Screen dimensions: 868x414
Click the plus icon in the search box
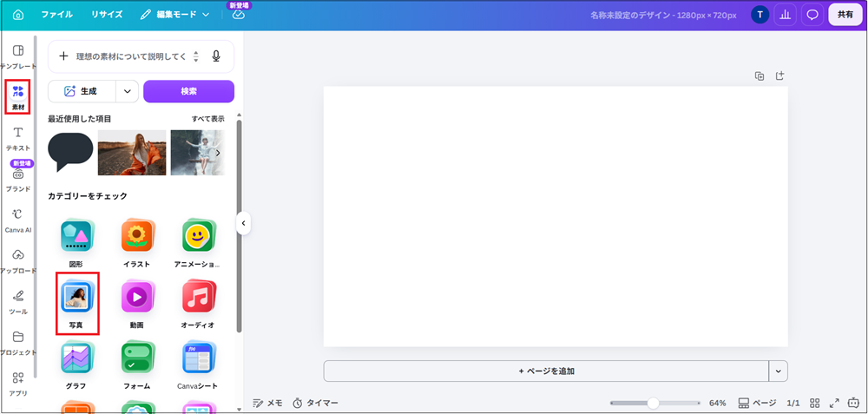pos(63,56)
